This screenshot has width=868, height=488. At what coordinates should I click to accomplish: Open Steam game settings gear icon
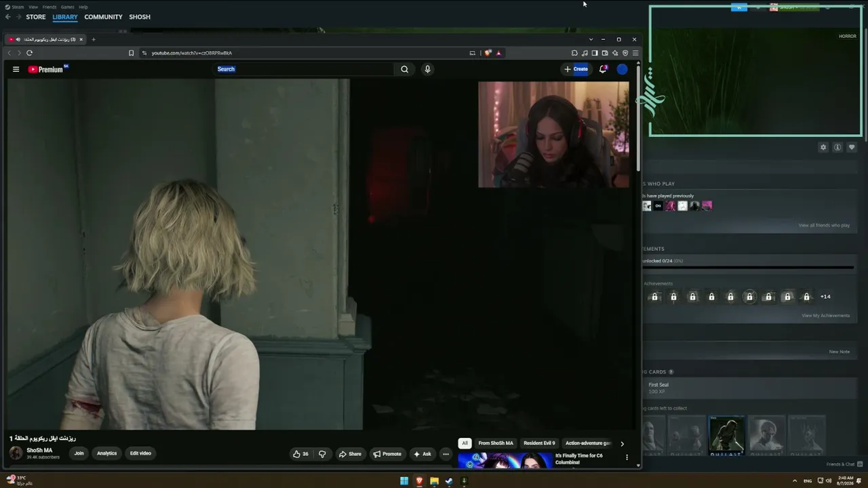pos(823,147)
